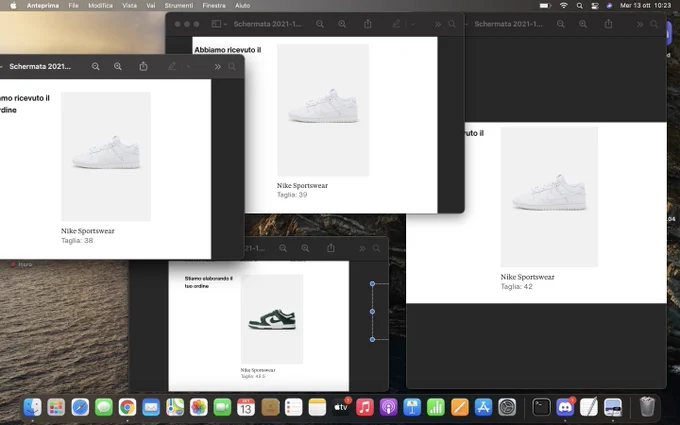Open Control Center in menu bar
This screenshot has height=425, width=680.
point(595,6)
